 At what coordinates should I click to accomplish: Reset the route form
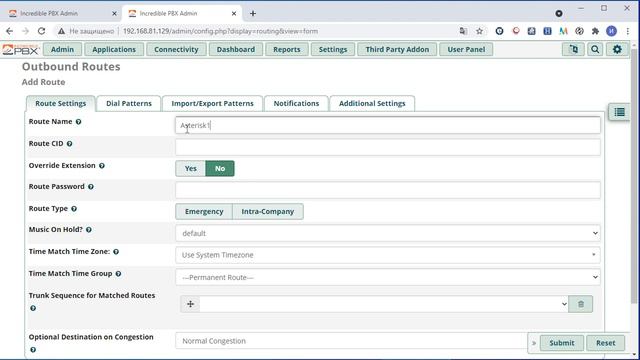(606, 343)
